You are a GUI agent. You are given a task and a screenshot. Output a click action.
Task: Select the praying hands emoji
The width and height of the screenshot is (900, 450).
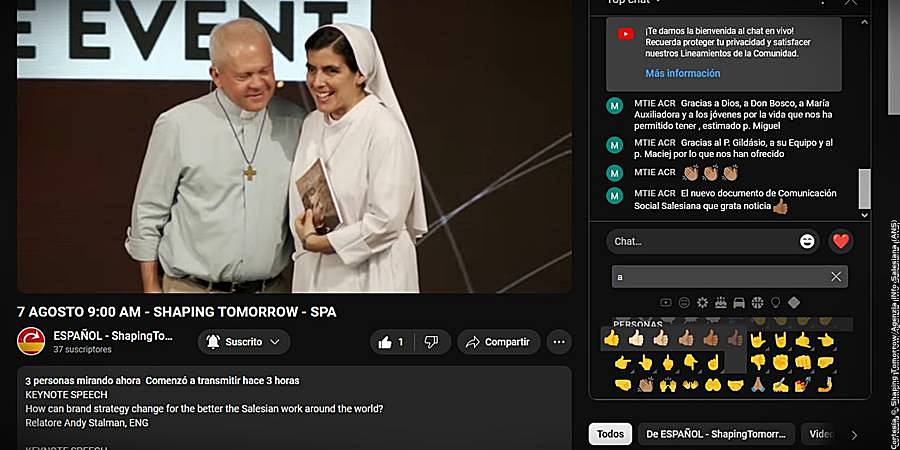coord(758,385)
